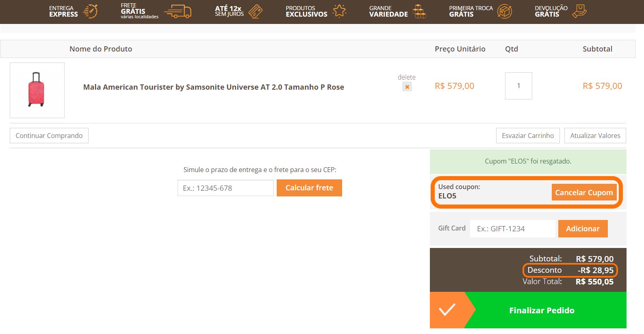This screenshot has width=644, height=334.
Task: Click the Primeira Troca Grátis package icon
Action: 505,11
